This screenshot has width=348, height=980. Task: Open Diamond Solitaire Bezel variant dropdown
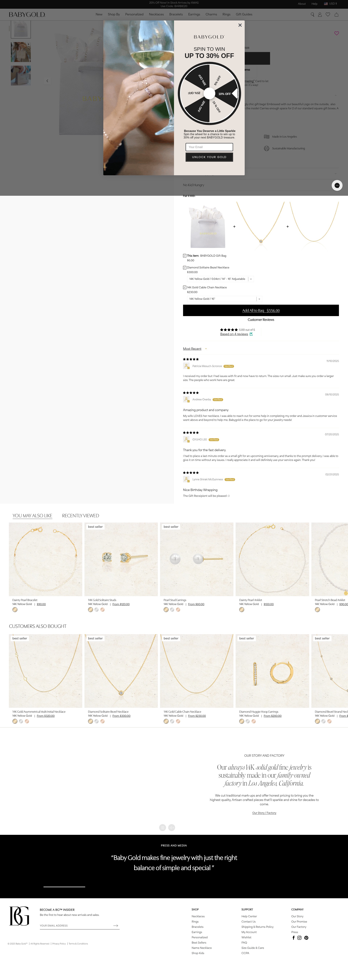[220, 279]
